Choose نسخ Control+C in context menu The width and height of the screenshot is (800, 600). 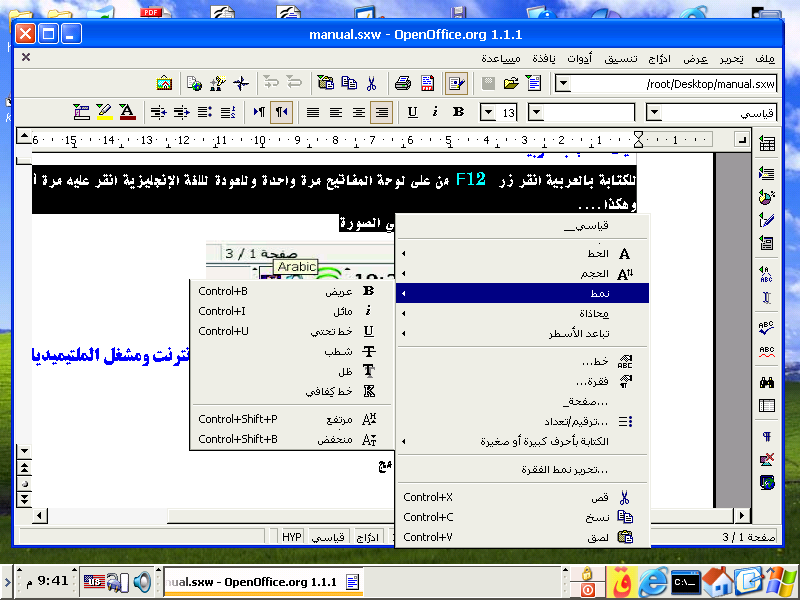[522, 517]
